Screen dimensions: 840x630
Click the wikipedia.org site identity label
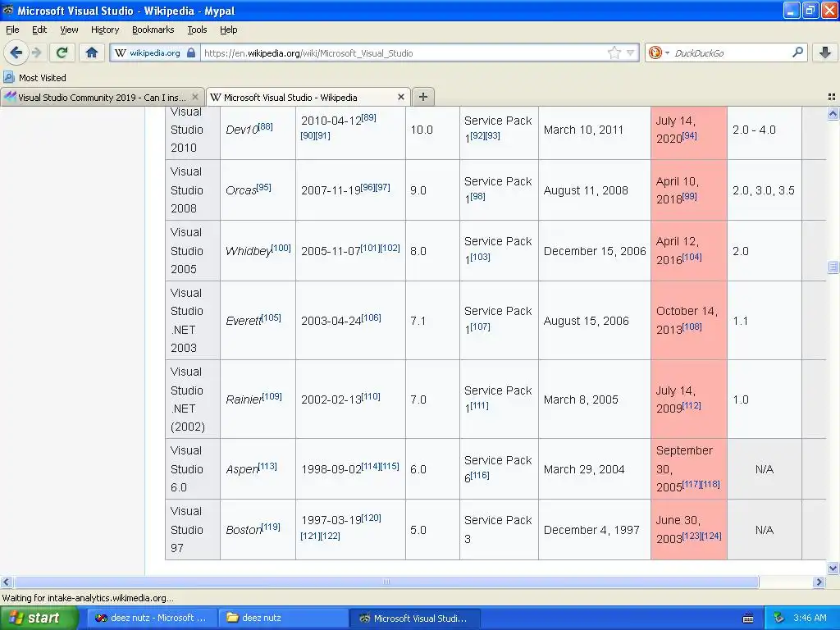tap(155, 53)
